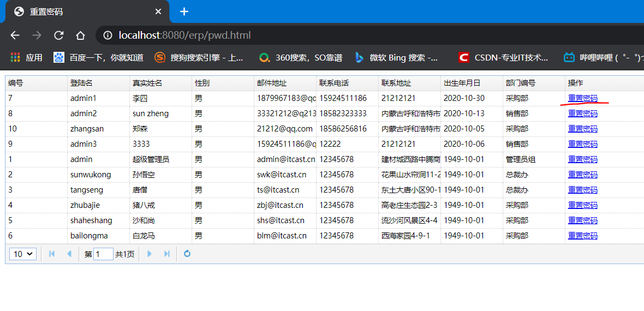Open the 360搜索，SO靠谱 bookmark
Image resolution: width=644 pixels, height=311 pixels.
click(x=301, y=57)
